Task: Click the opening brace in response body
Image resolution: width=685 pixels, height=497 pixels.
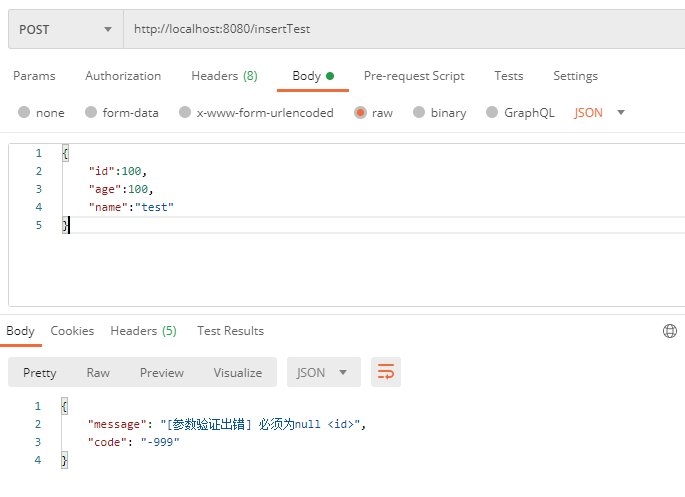Action: [64, 406]
